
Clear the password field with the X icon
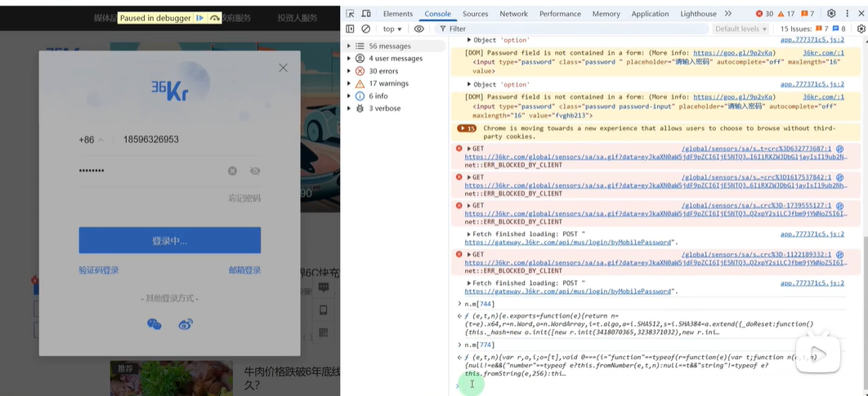click(x=232, y=171)
